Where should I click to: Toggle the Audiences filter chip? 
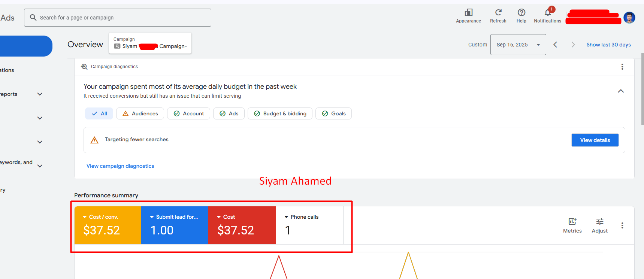(x=140, y=113)
